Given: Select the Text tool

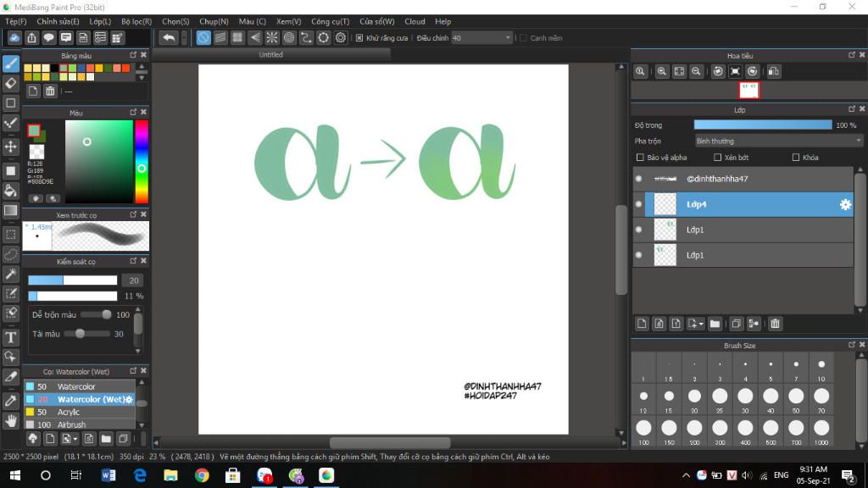Looking at the screenshot, I should 11,337.
